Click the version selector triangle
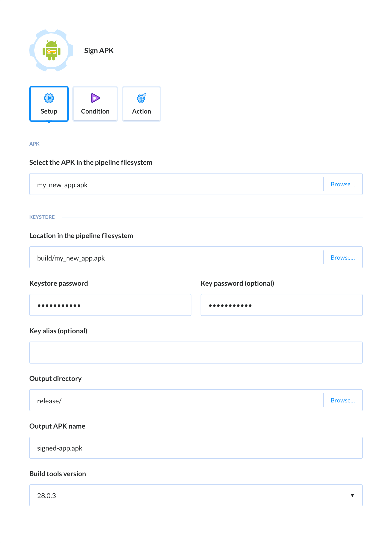Screen dimensions: 392x543 point(352,495)
